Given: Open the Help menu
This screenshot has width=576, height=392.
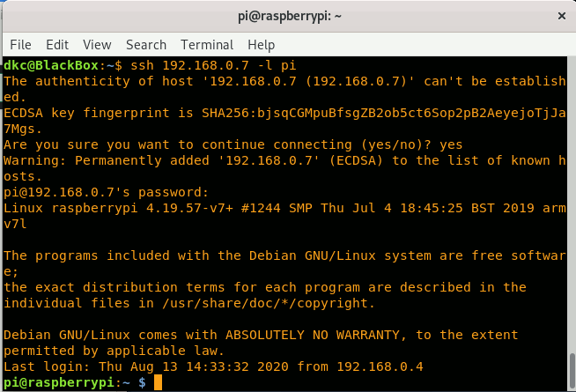Looking at the screenshot, I should tap(261, 45).
